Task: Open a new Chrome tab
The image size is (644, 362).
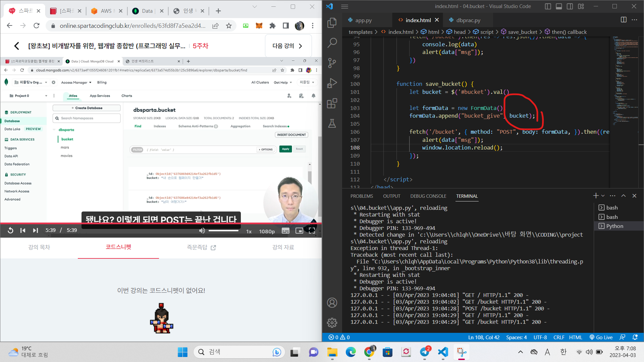Action: click(218, 11)
